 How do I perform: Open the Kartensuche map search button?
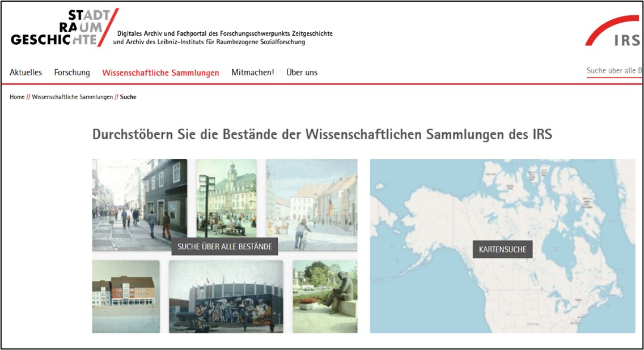(502, 249)
